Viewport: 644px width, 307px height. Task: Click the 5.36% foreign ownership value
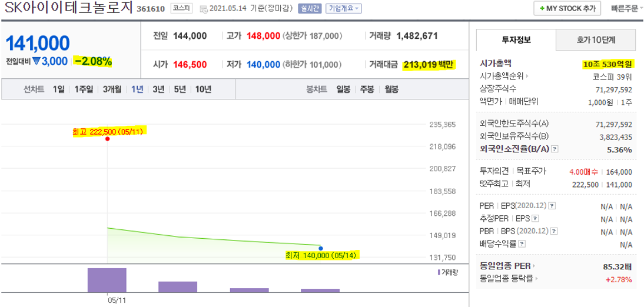click(620, 150)
